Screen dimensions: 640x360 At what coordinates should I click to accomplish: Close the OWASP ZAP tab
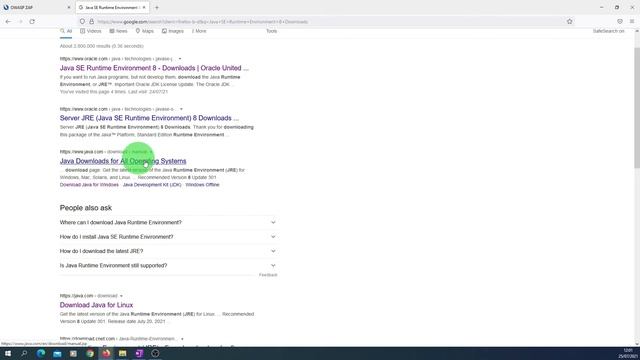pos(69,7)
